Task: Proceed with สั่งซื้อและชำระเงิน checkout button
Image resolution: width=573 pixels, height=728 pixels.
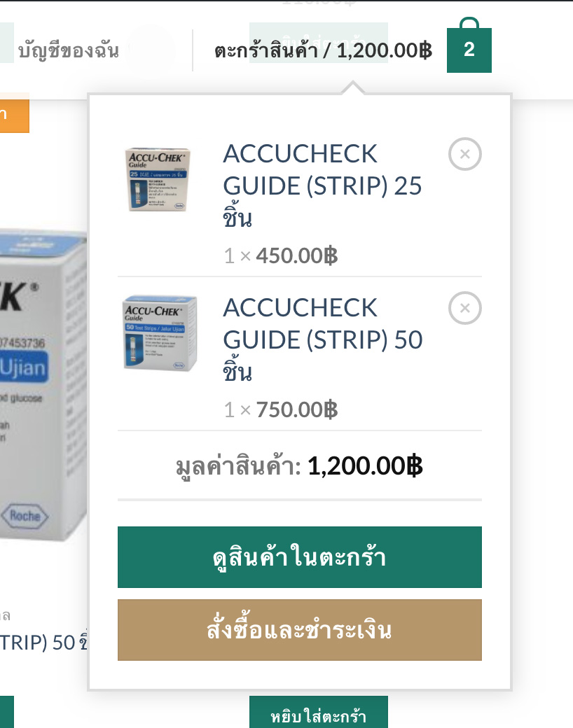Action: coord(300,630)
